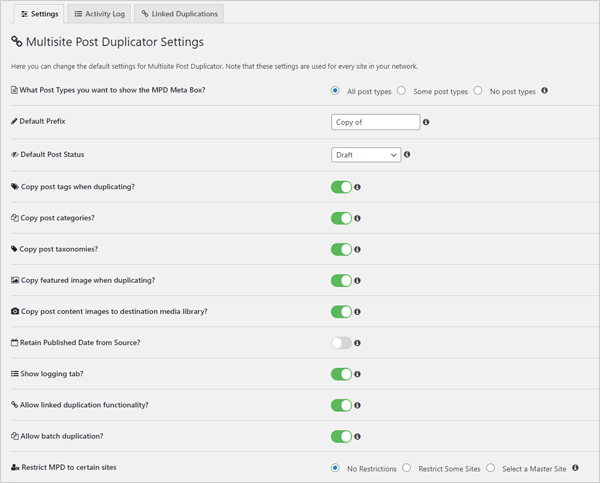Click info icon for Copy post taxonomies
The height and width of the screenshot is (483, 600).
(x=357, y=250)
